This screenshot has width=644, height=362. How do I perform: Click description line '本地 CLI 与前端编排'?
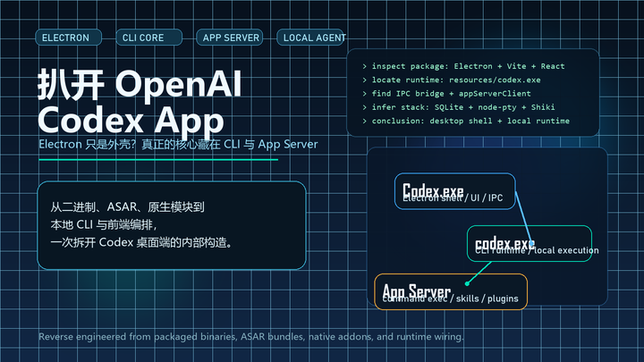tap(103, 224)
